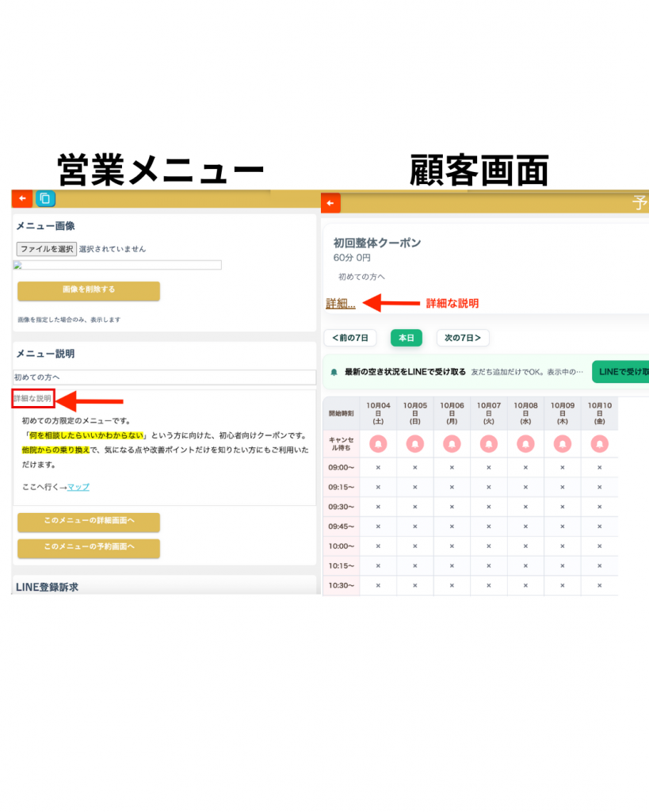Image resolution: width=649 pixels, height=812 pixels.
Task: Click このメニューの予約画面へ button
Action: (89, 548)
